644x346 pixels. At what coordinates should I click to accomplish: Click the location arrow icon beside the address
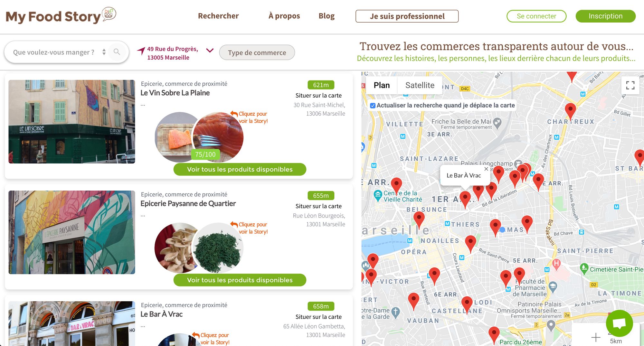pos(141,51)
